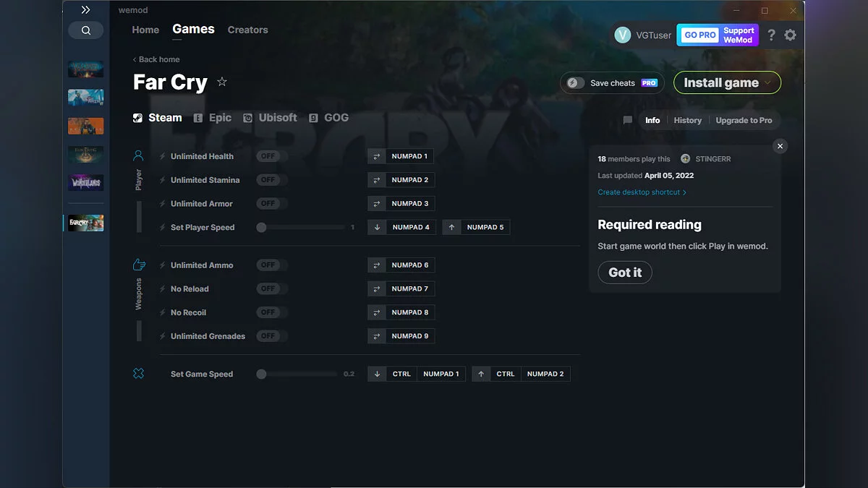Click increase arrow beside NUMPAD 5 hotkey
Viewport: 868px width, 488px height.
pyautogui.click(x=451, y=227)
